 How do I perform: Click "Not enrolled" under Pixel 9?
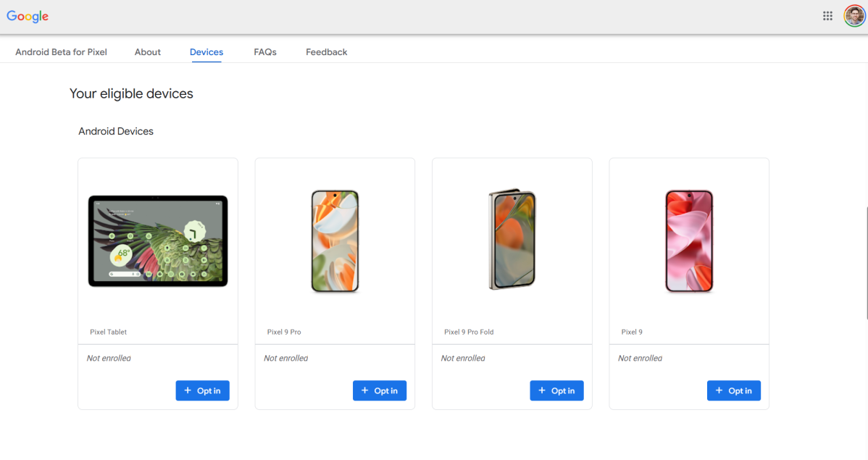point(640,358)
